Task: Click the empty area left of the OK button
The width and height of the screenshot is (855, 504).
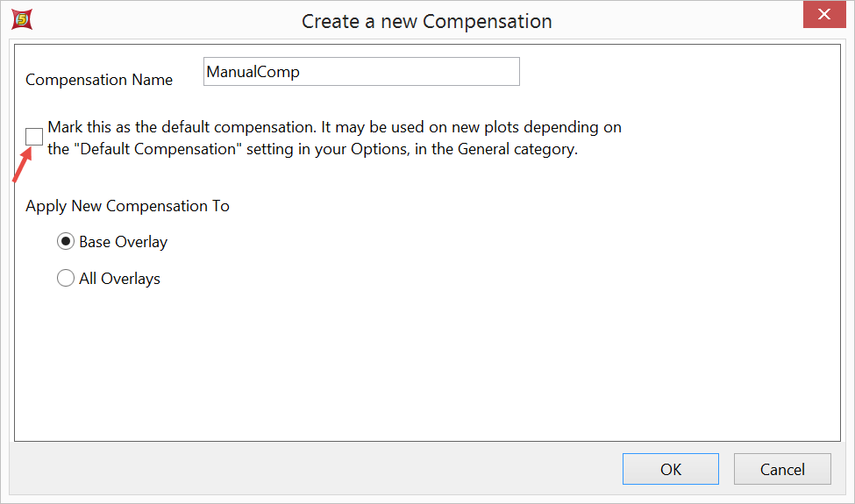Action: 351,469
